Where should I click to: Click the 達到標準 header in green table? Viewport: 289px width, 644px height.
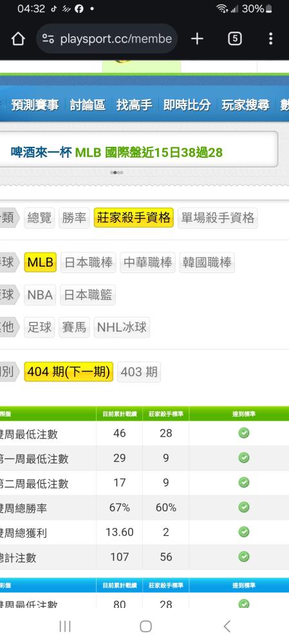pyautogui.click(x=244, y=414)
